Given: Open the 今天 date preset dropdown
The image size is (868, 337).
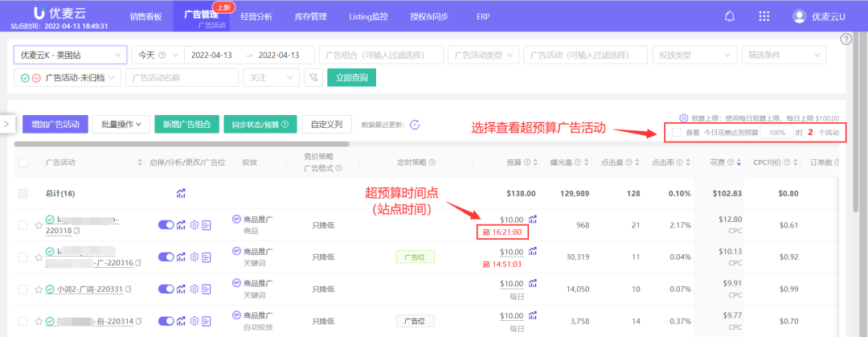Looking at the screenshot, I should (x=158, y=55).
